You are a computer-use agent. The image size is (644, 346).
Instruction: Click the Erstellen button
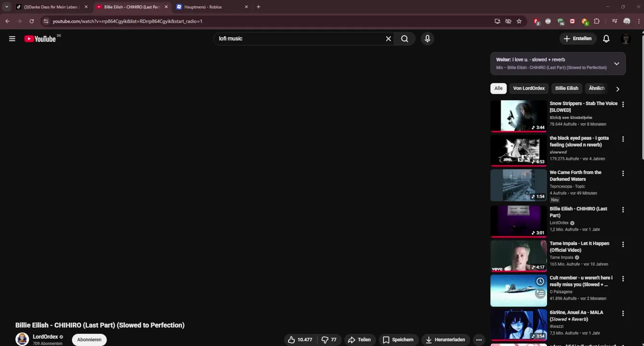pos(578,38)
